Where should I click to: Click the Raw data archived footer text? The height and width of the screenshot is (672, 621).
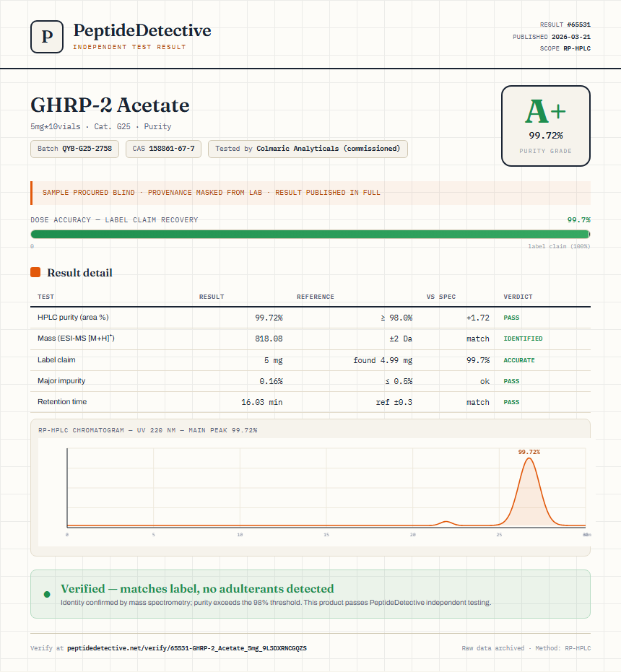pyautogui.click(x=526, y=648)
